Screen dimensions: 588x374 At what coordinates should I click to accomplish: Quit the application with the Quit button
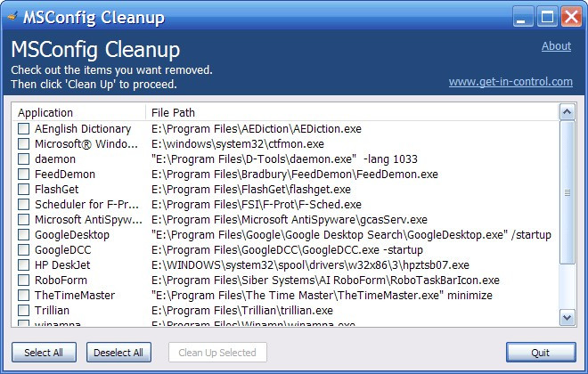point(541,353)
